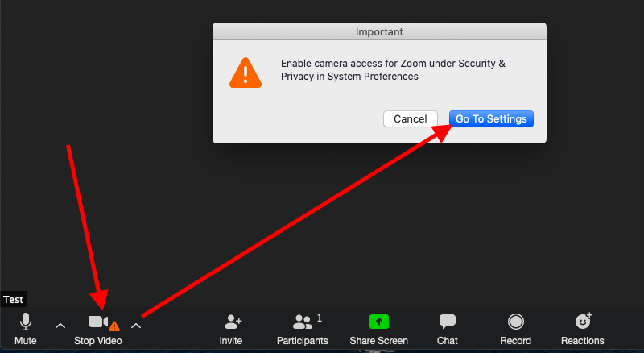Click the orange camera warning badge
Screen dimensions: 644x353
point(114,326)
